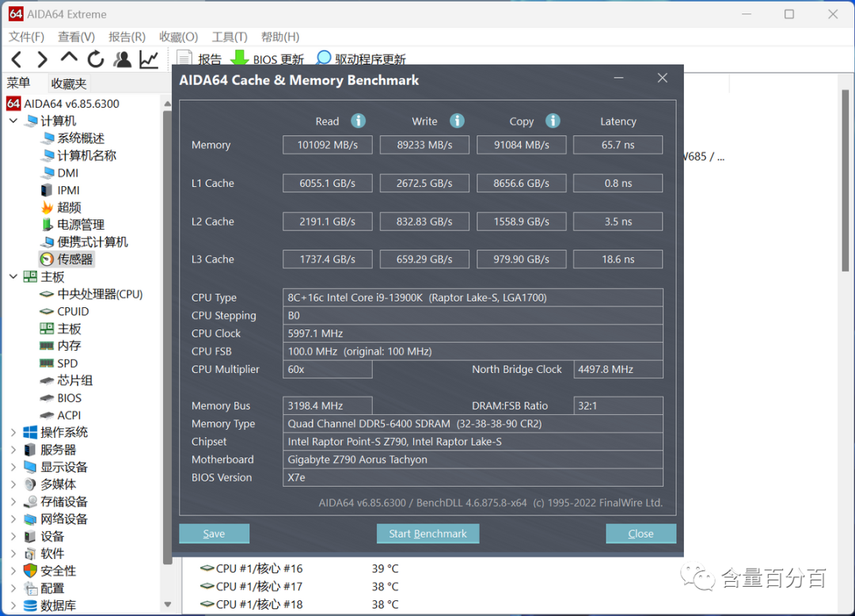Image resolution: width=855 pixels, height=616 pixels.
Task: Save the benchmark results
Action: click(215, 534)
